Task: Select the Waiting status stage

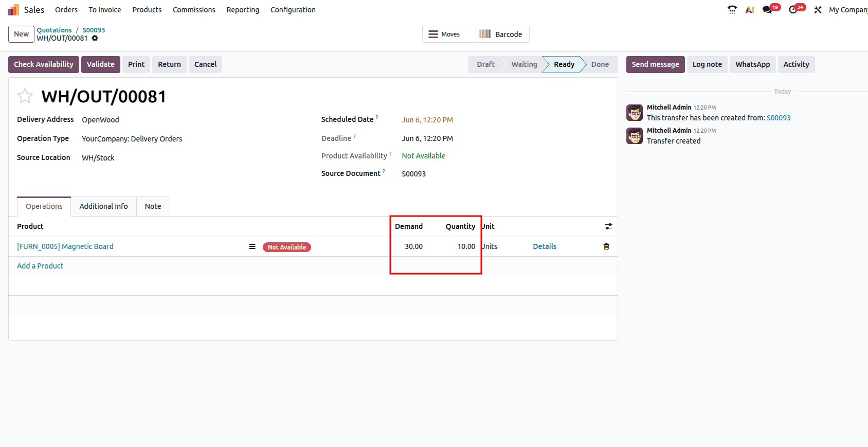Action: pos(524,64)
